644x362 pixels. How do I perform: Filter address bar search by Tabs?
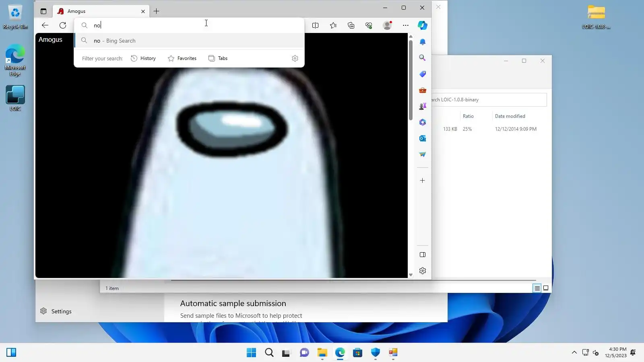click(218, 58)
